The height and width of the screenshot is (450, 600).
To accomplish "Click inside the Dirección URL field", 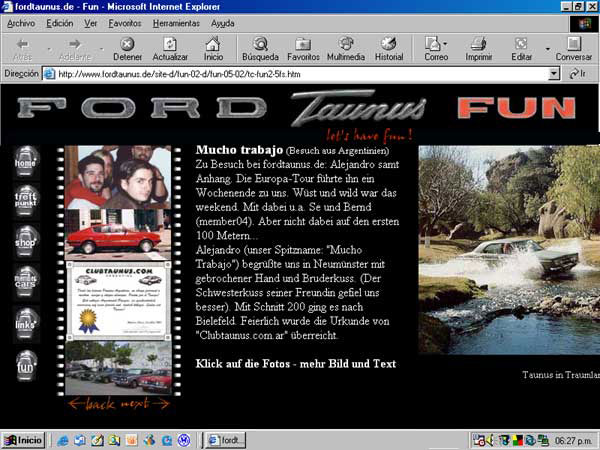I will [302, 74].
